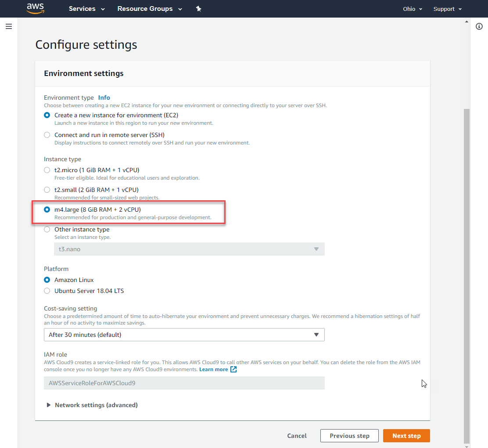Click the scrollbar up arrow

(x=466, y=22)
